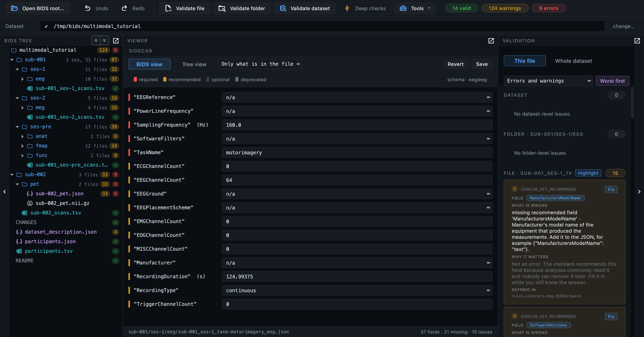Click Fix for the SoftwareVersions issue
This screenshot has width=644, height=337.
click(611, 316)
